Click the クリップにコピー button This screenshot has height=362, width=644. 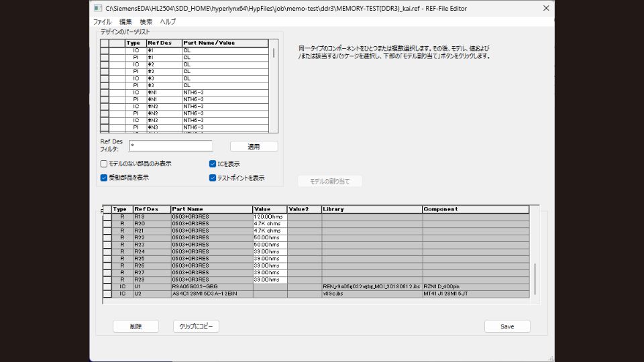pos(196,326)
